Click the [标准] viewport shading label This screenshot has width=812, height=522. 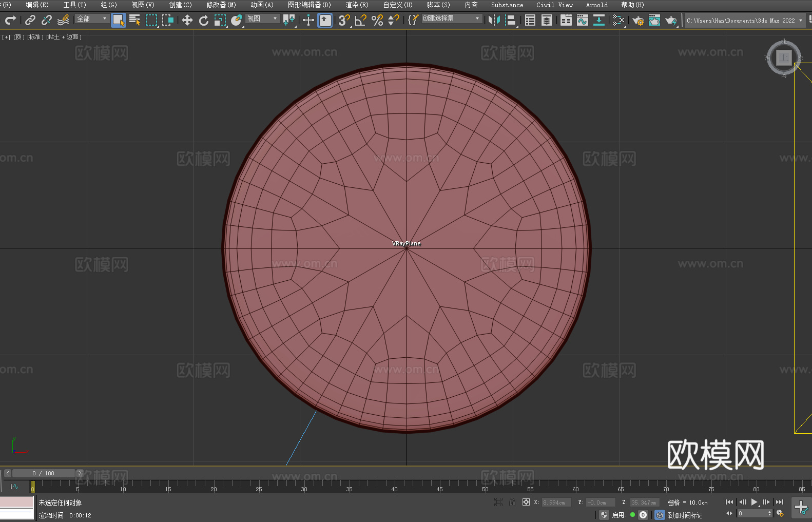[x=35, y=37]
